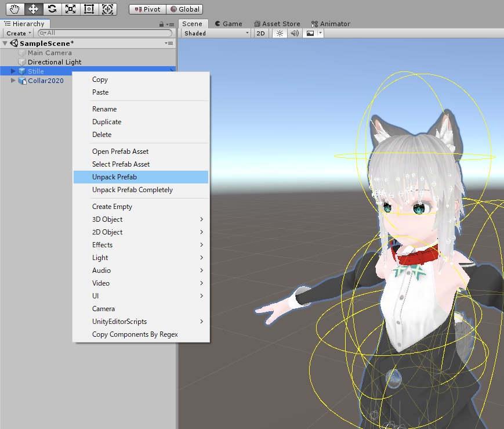Image resolution: width=504 pixels, height=429 pixels.
Task: Choose Copy from context menu
Action: click(x=141, y=80)
